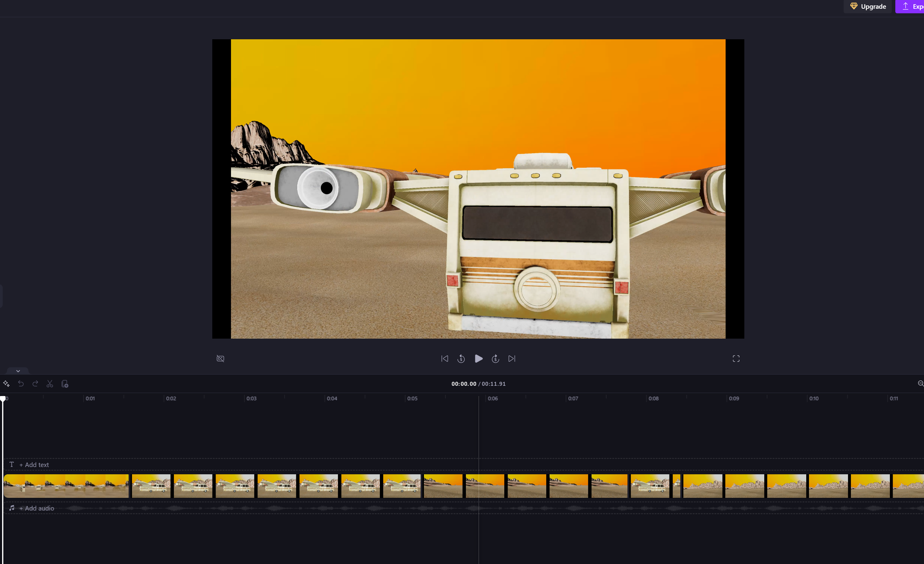Skip to the end of the video

[512, 358]
